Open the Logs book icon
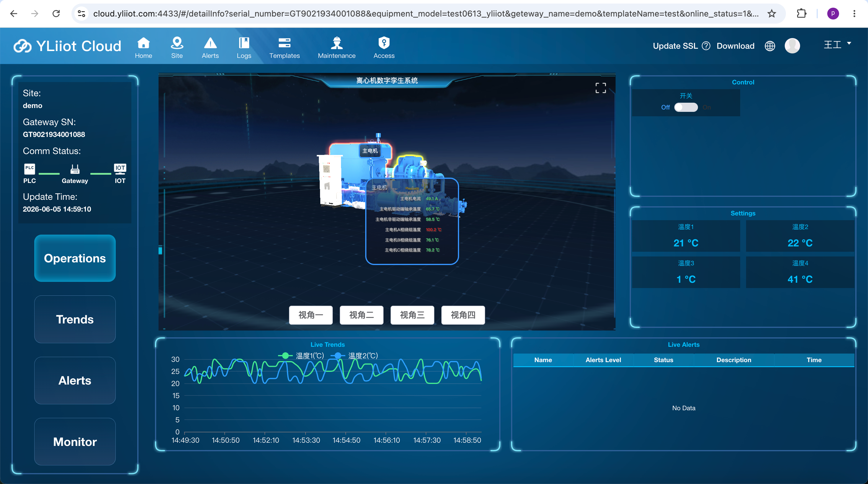868x484 pixels. 244,43
